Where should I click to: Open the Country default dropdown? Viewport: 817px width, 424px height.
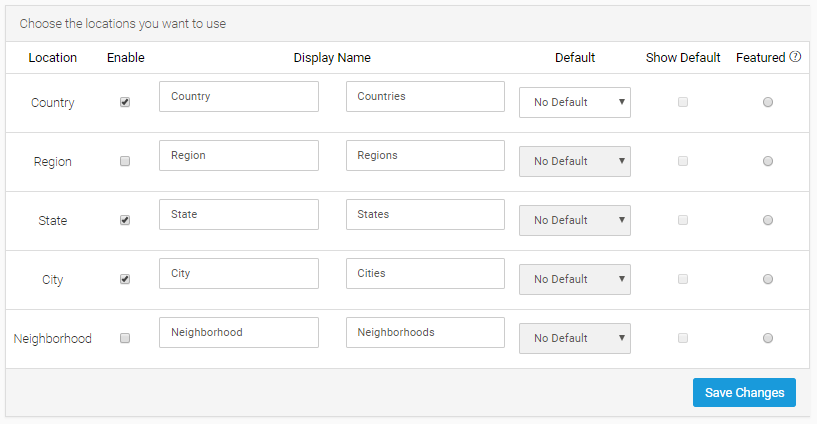point(574,102)
